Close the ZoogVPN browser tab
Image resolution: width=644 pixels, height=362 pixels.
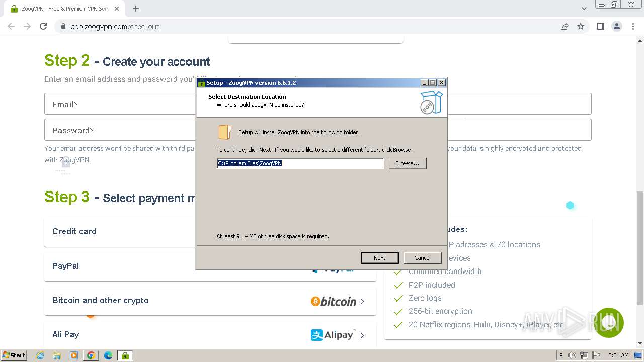pyautogui.click(x=117, y=9)
